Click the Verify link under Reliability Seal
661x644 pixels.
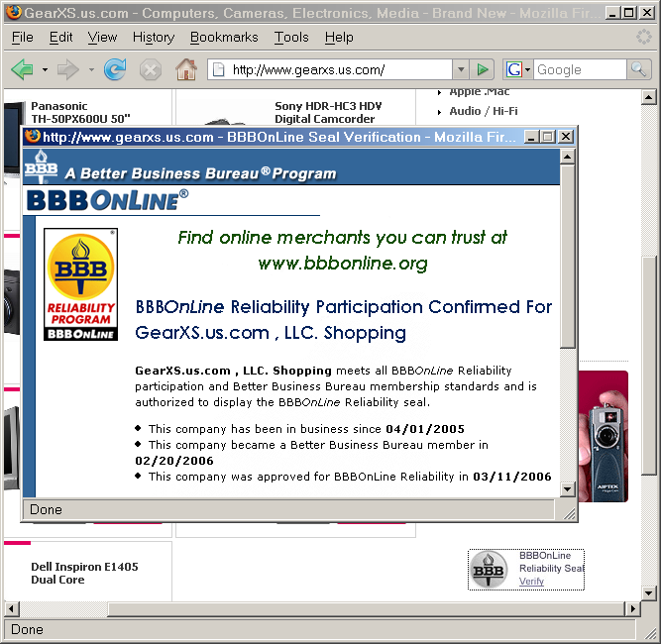(531, 582)
